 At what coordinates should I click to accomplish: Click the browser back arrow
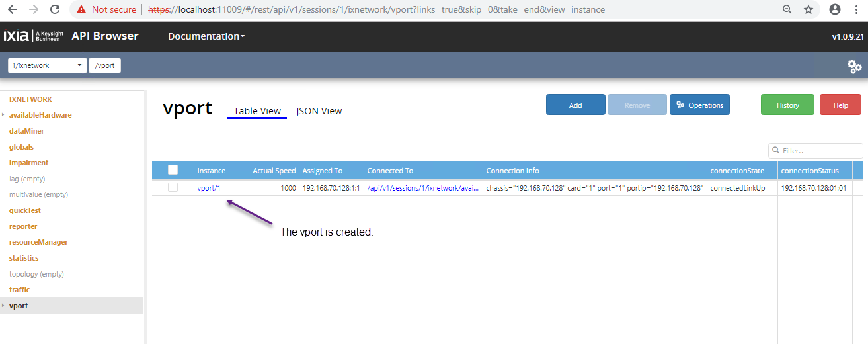click(x=13, y=10)
